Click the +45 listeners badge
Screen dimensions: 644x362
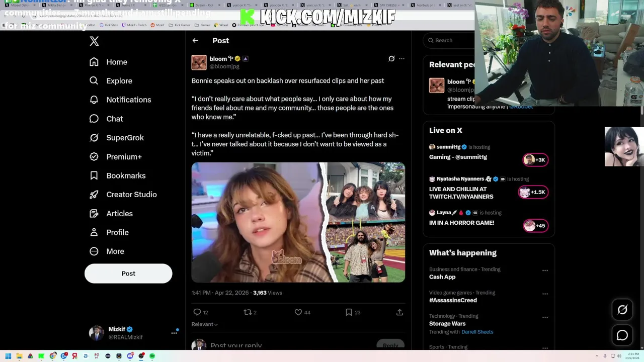pos(535,226)
